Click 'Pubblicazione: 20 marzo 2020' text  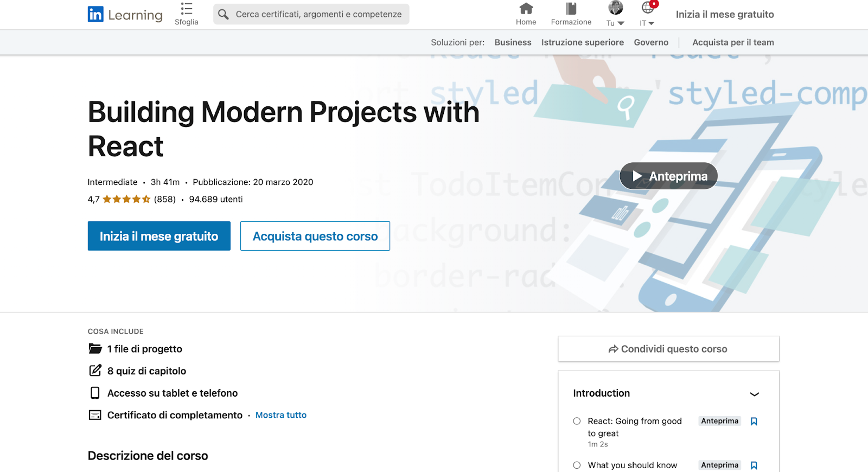[253, 182]
